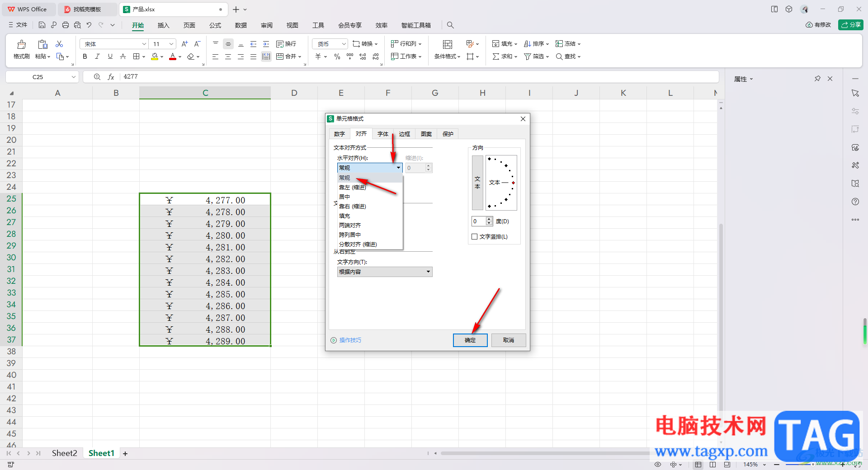Toggle Bold formatting
The height and width of the screenshot is (470, 868).
pos(85,56)
